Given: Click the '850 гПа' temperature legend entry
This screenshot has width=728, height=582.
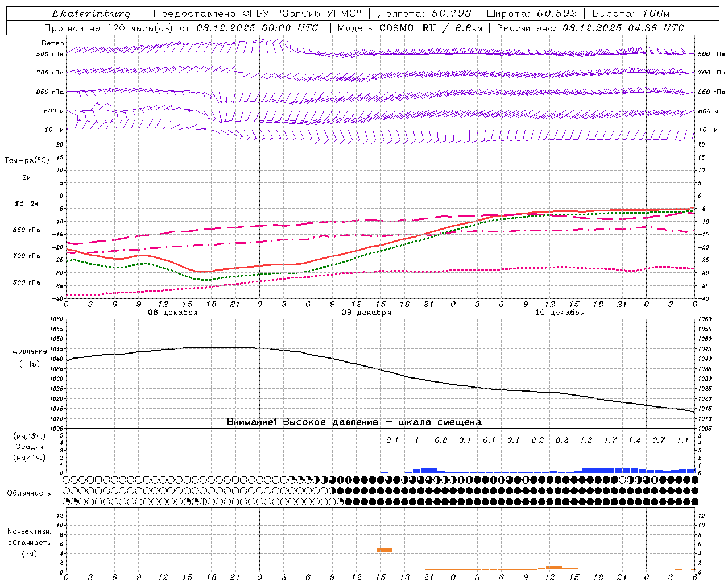Looking at the screenshot, I should click(x=27, y=230).
